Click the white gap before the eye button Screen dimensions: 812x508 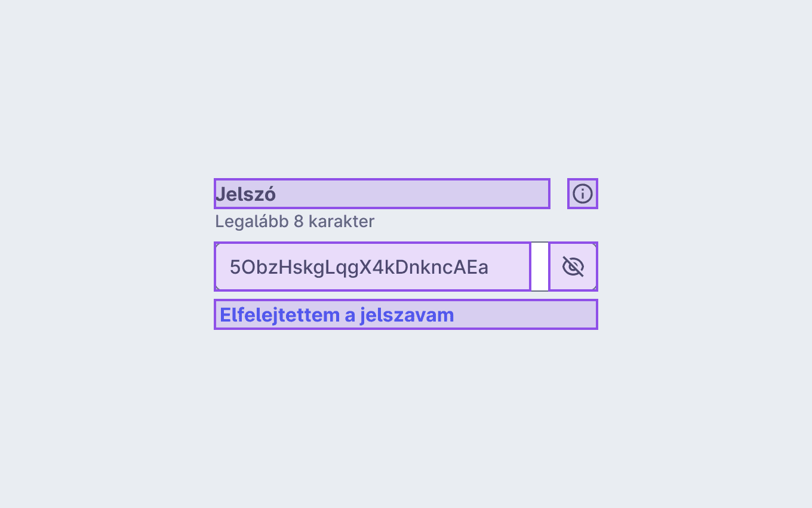point(540,267)
